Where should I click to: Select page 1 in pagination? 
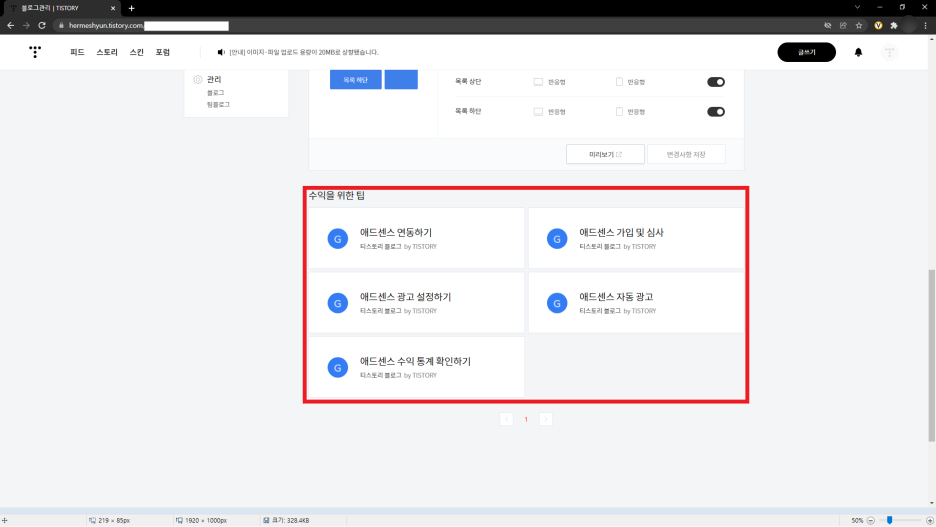pos(526,419)
